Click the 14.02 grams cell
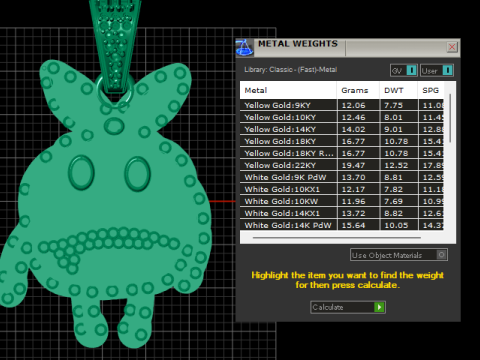The width and height of the screenshot is (480, 360). (x=358, y=129)
